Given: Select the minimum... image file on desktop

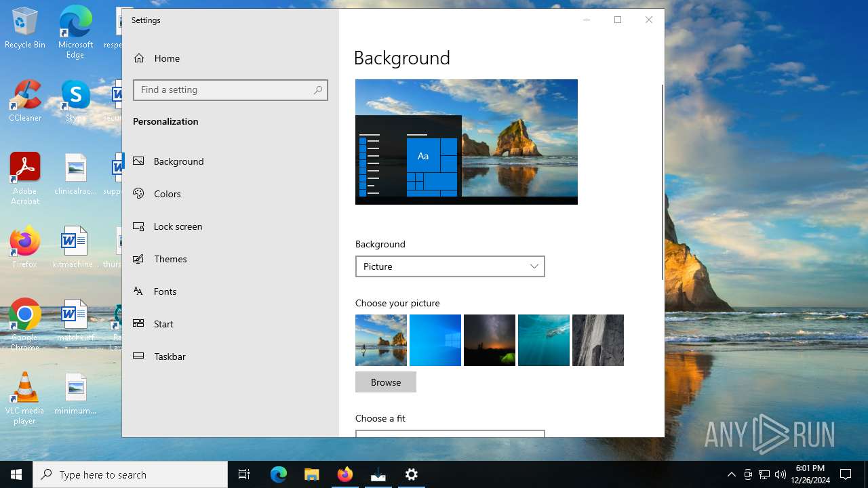Looking at the screenshot, I should 75,394.
